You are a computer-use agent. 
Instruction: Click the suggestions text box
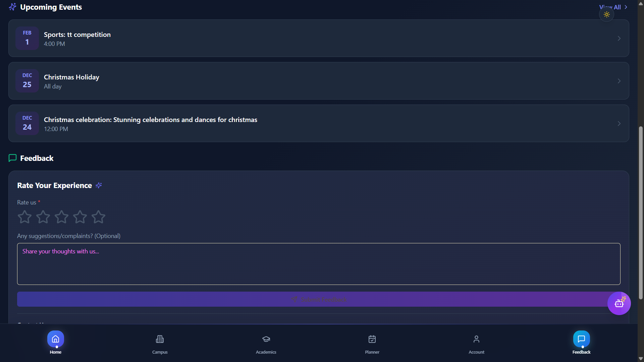(319, 264)
